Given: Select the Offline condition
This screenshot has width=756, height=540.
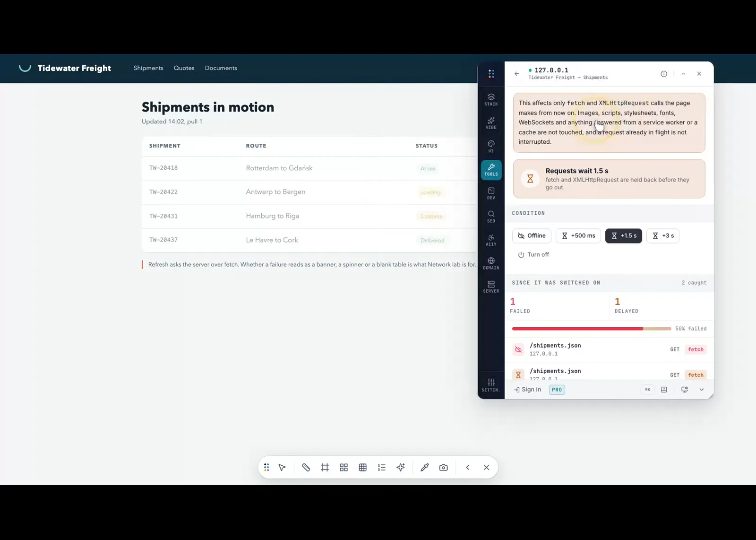Looking at the screenshot, I should pos(532,235).
